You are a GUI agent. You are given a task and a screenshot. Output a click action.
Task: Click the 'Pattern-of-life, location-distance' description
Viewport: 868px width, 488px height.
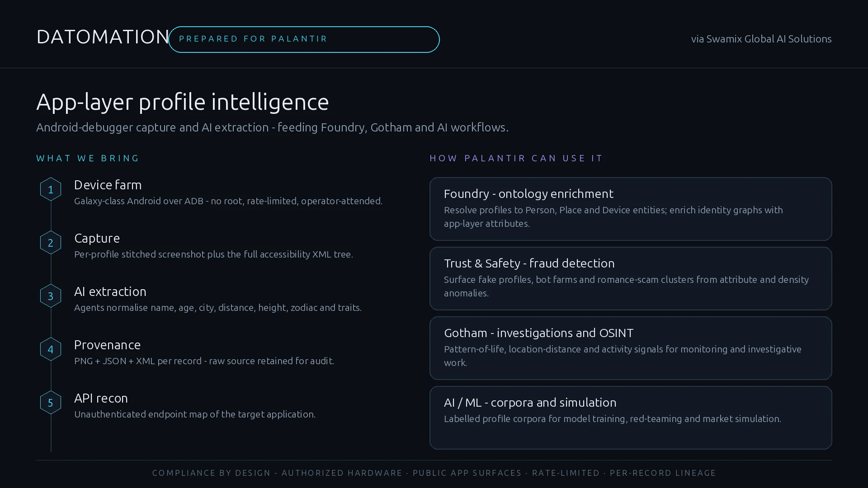tap(623, 356)
